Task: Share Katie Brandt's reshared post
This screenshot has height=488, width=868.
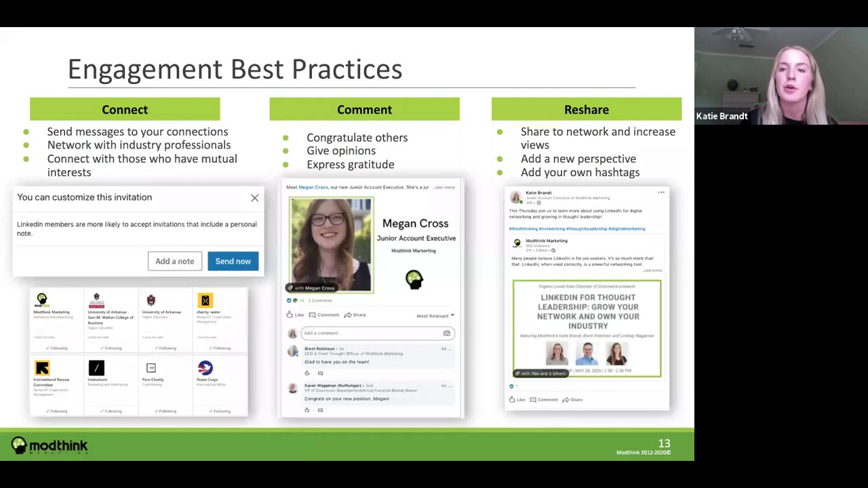Action: click(572, 400)
